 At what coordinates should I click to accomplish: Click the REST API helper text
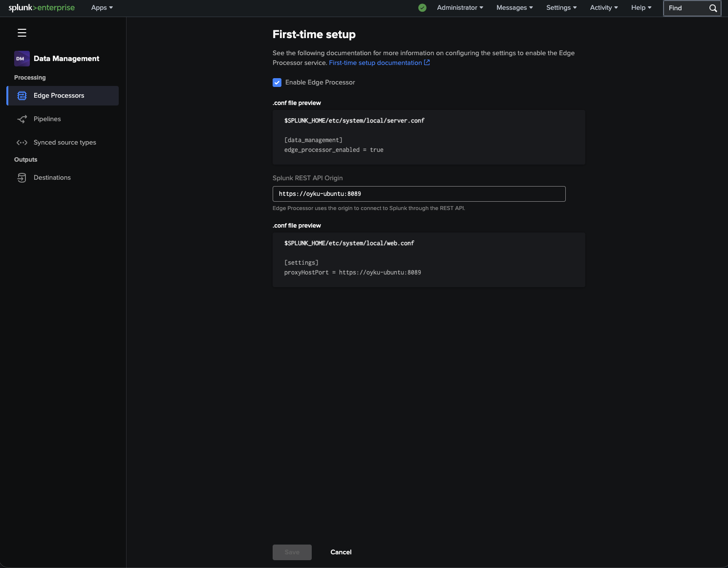coord(369,208)
